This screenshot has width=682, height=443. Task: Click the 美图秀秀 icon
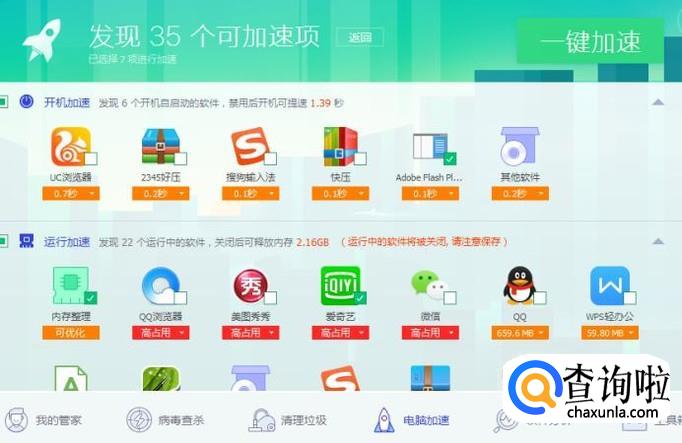tap(251, 286)
